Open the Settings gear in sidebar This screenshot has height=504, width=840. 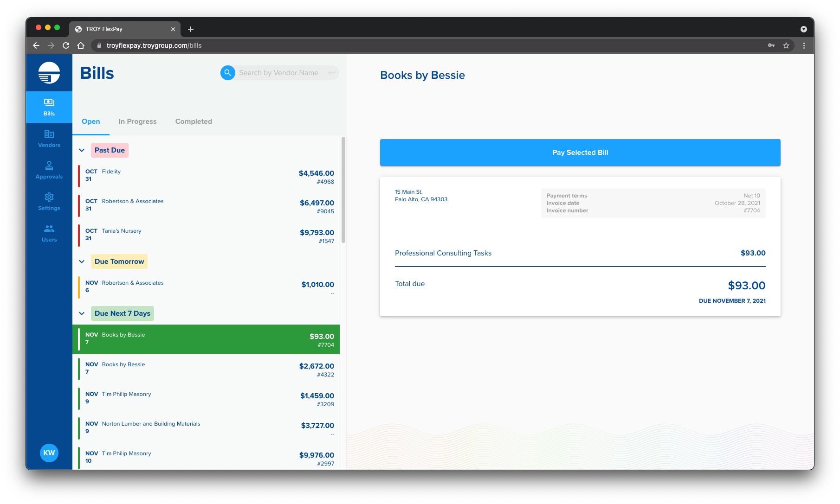tap(49, 202)
